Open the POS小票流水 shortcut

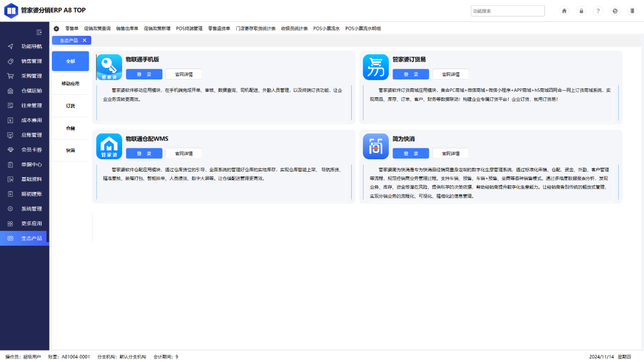[327, 29]
